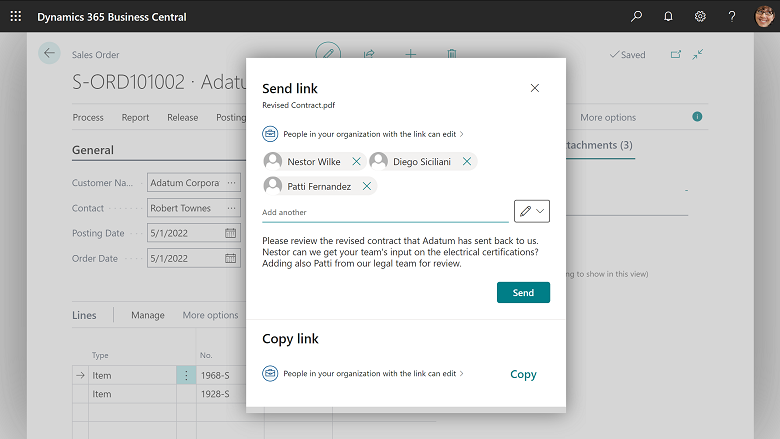Click the trash delete icon on Sales Order
This screenshot has height=439, width=780.
pos(452,53)
